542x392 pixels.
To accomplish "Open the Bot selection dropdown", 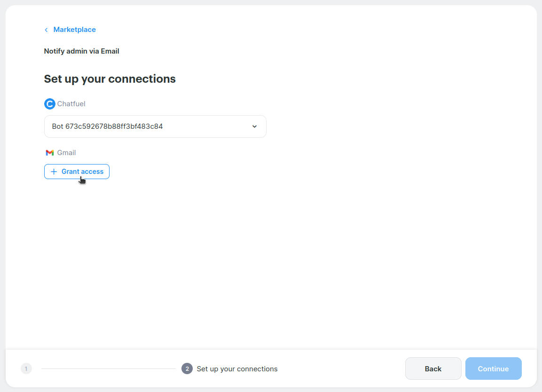I will tap(155, 126).
